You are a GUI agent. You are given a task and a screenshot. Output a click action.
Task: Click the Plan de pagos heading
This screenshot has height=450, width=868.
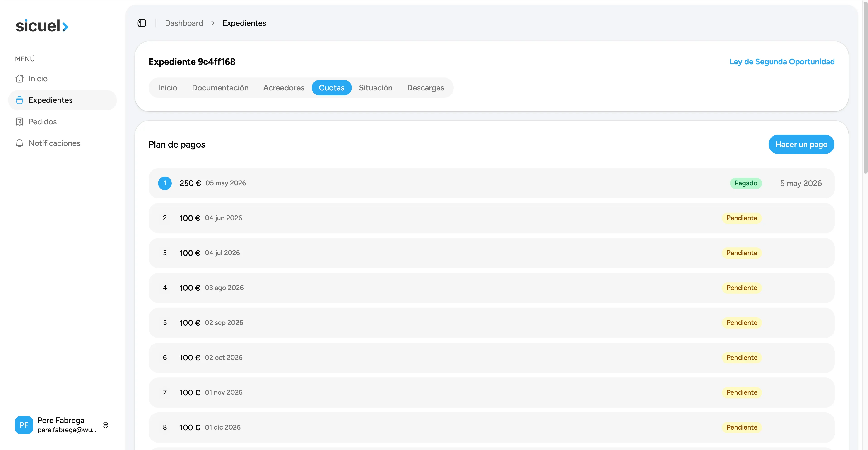click(x=177, y=145)
